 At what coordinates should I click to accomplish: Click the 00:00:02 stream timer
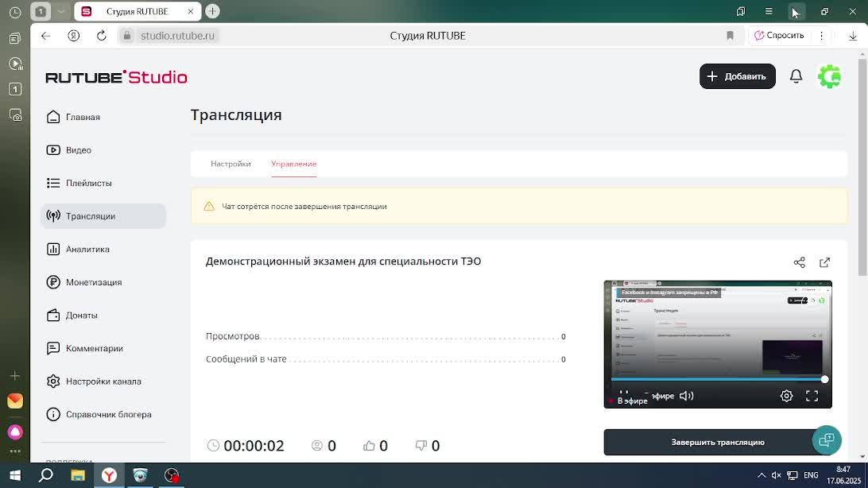click(254, 446)
